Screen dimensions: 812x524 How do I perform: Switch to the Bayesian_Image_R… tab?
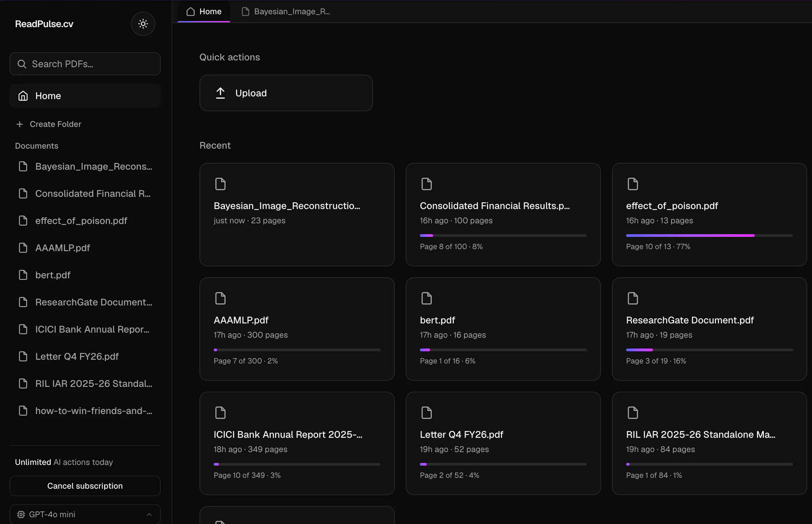point(286,12)
